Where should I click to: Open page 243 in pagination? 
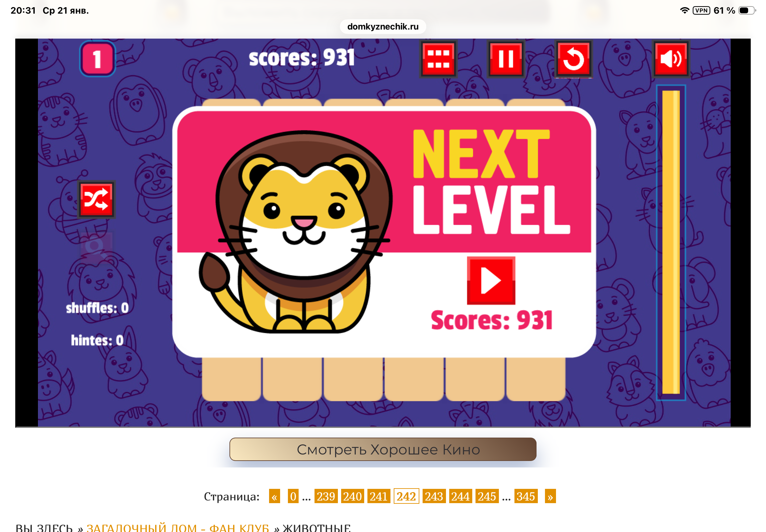click(434, 496)
